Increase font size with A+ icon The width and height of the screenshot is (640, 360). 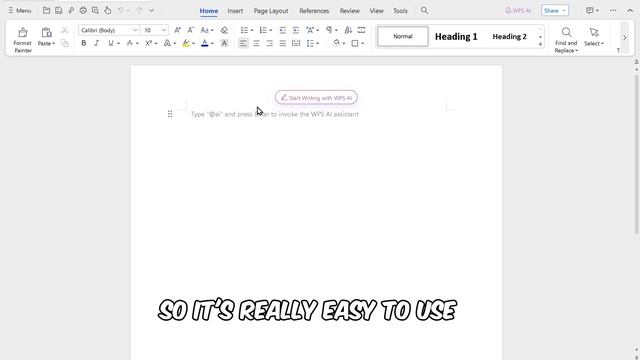pos(178,30)
